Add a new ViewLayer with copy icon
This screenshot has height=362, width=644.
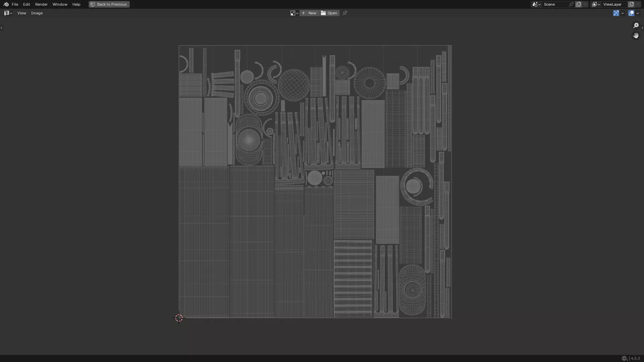pyautogui.click(x=631, y=4)
